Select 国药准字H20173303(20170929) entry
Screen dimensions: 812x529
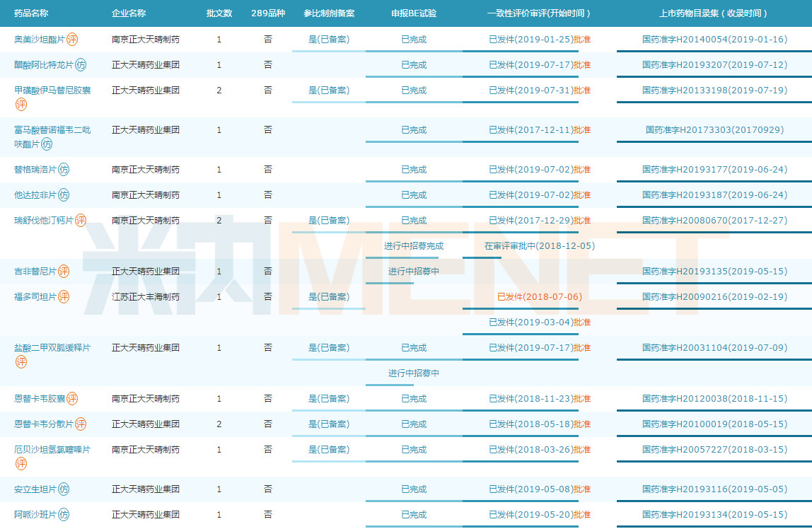714,130
